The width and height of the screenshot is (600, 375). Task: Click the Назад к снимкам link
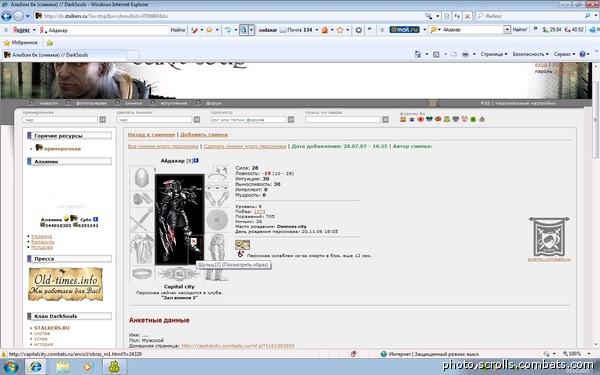coord(151,135)
